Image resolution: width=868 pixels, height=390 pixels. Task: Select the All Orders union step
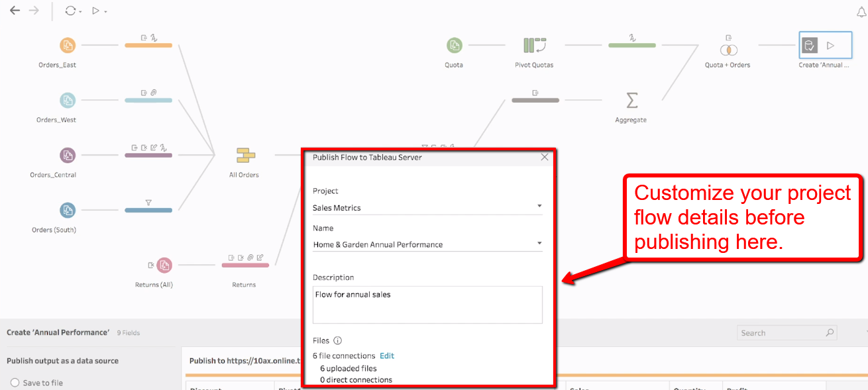coord(246,156)
